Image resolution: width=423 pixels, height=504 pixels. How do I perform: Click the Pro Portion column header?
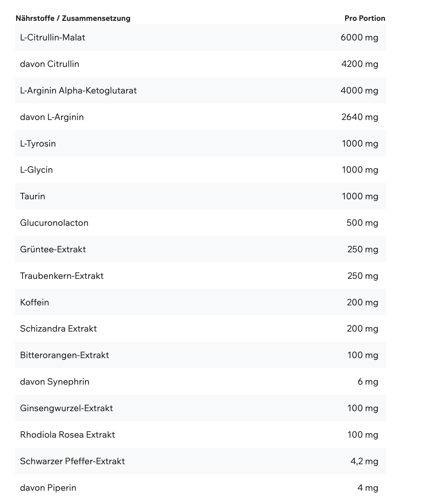[x=365, y=18]
